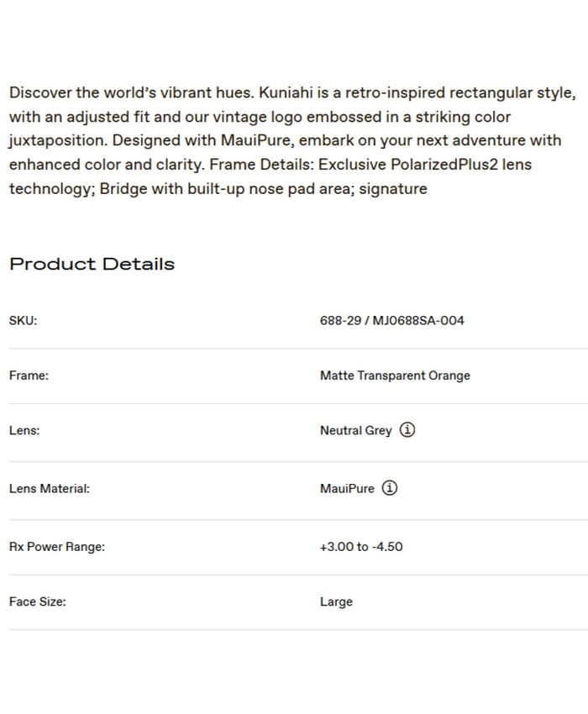
Task: Select the +3.00 to -4.50 range value
Action: 361,547
